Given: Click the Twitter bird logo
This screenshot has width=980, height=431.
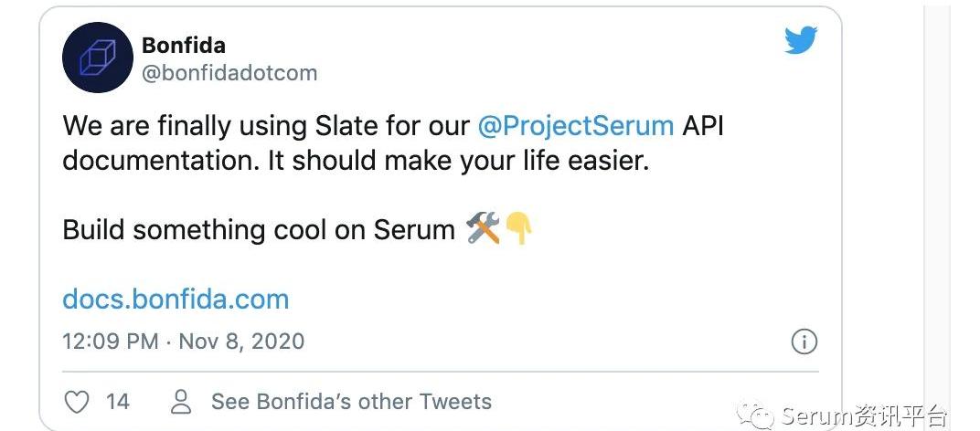Looking at the screenshot, I should 801,40.
